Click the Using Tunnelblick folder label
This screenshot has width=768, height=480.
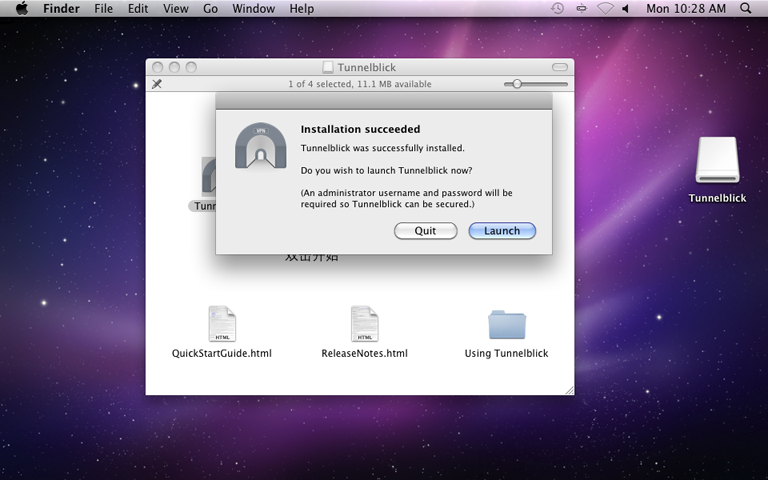click(x=506, y=353)
